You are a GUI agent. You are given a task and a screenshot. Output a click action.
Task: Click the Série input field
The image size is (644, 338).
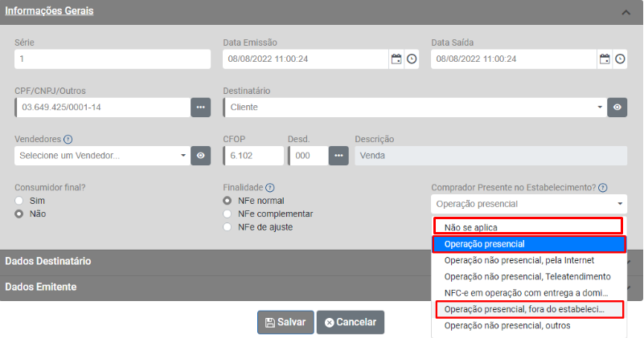113,59
